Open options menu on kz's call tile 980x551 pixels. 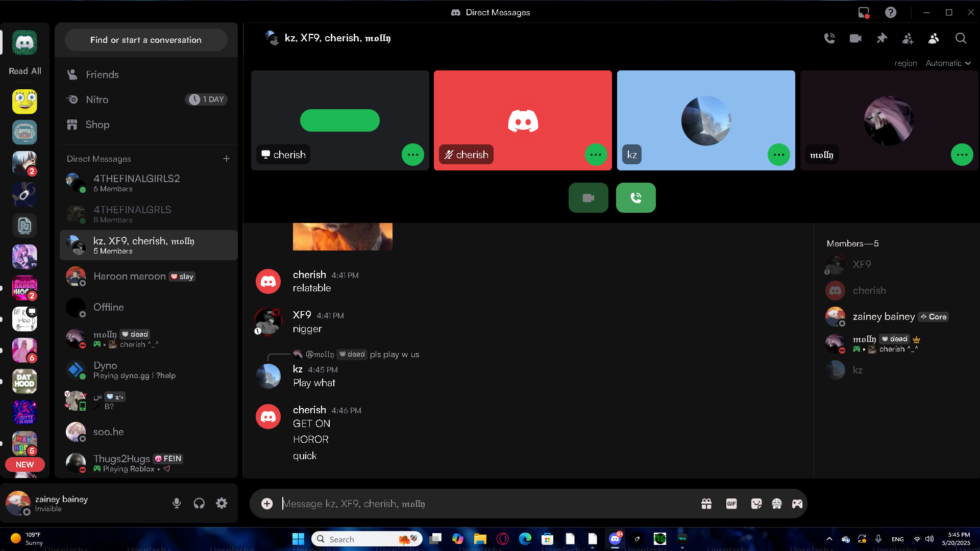click(x=779, y=155)
